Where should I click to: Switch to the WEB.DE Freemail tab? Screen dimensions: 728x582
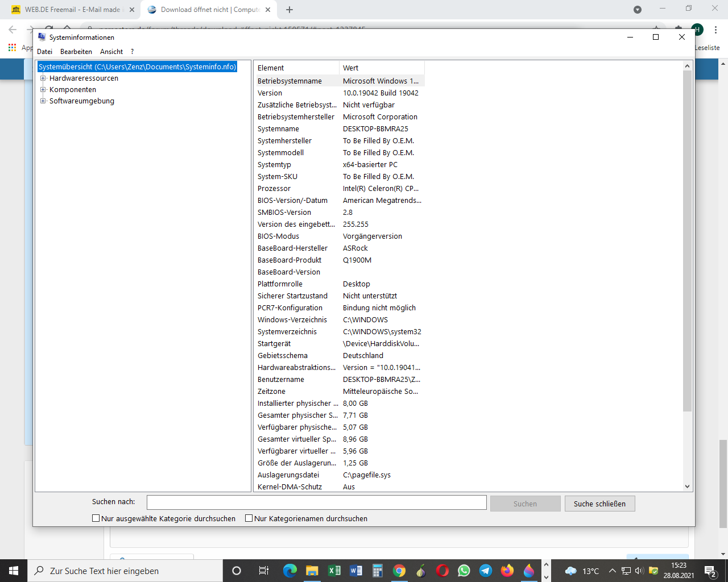tap(72, 10)
